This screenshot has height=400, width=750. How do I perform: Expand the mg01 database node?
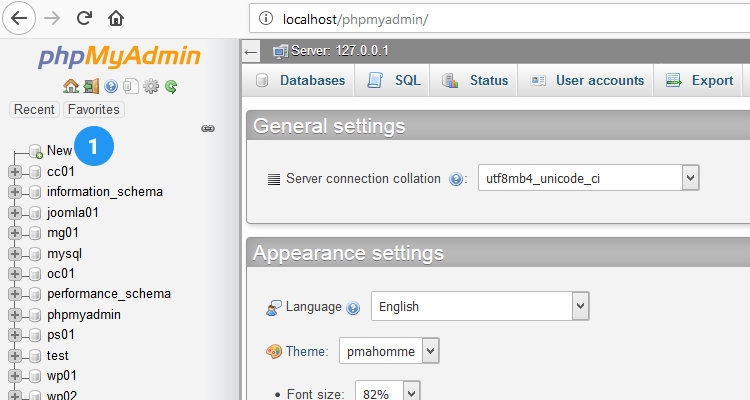[15, 233]
